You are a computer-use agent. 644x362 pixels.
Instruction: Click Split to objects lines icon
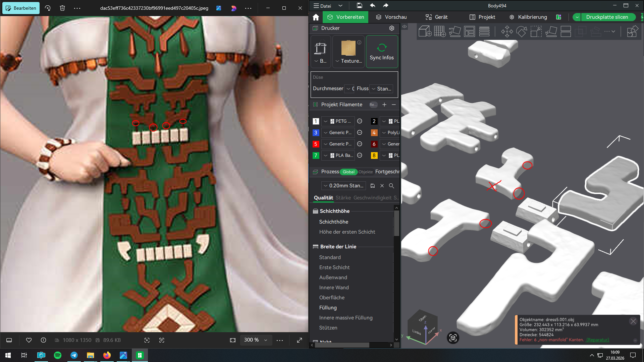[484, 32]
